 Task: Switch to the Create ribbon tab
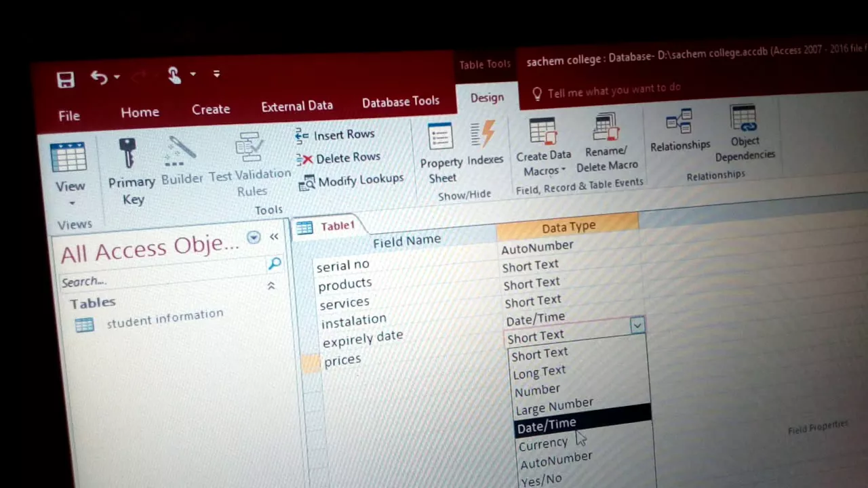(210, 109)
